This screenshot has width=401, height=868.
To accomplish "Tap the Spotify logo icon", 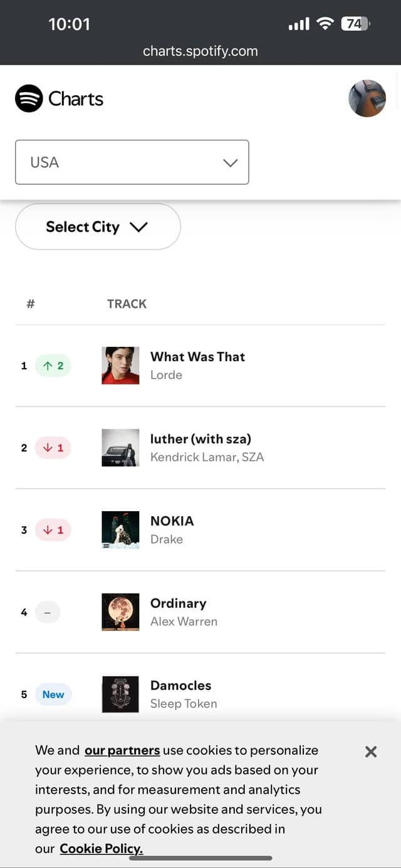I will [x=29, y=98].
